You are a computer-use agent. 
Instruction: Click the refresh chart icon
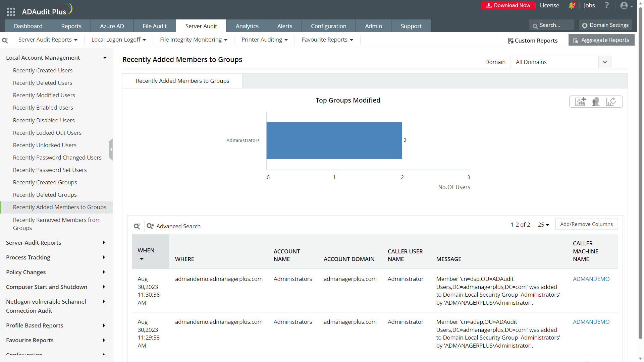click(611, 102)
